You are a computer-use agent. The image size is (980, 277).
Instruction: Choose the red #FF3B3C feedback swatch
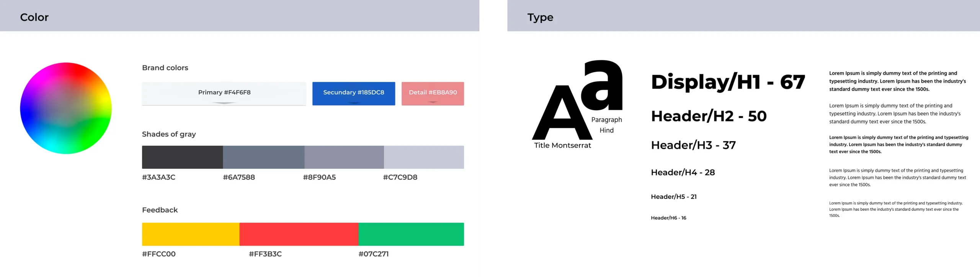tap(299, 234)
